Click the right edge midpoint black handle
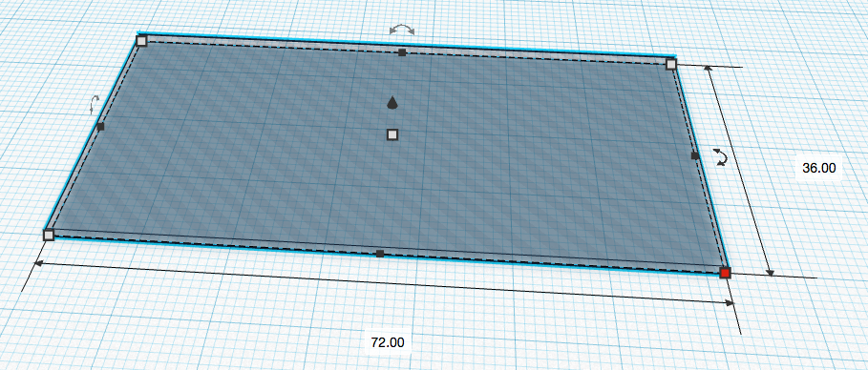This screenshot has height=370, width=868. pyautogui.click(x=695, y=156)
